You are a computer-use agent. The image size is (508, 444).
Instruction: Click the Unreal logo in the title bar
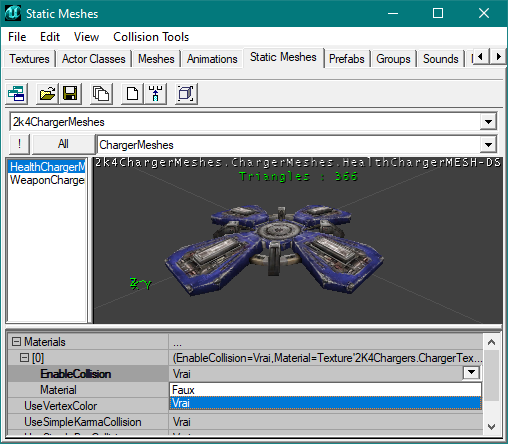pyautogui.click(x=13, y=13)
